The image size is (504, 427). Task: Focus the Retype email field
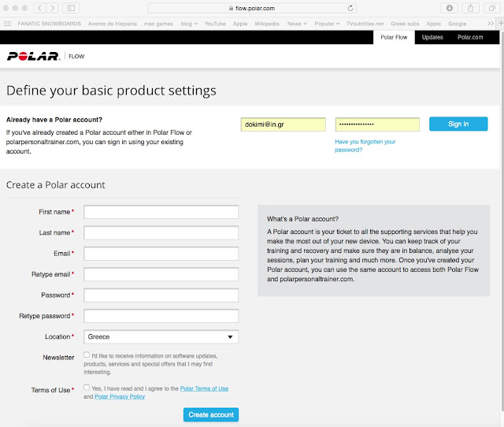[x=161, y=274]
